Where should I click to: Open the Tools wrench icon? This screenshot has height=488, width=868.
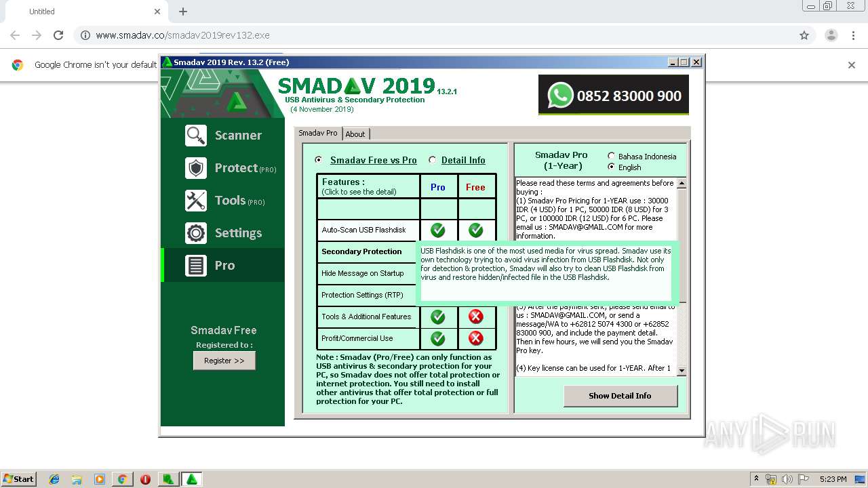point(196,201)
